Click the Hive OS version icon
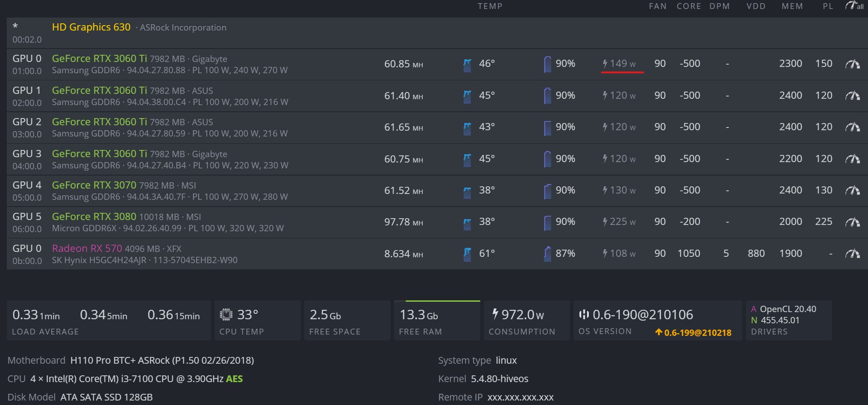The height and width of the screenshot is (405, 868). pos(584,314)
